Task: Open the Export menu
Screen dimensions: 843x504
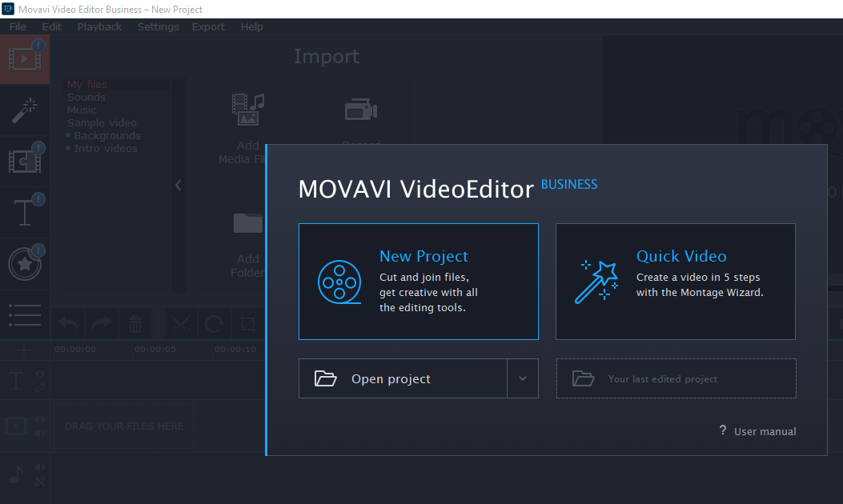Action: [x=208, y=26]
